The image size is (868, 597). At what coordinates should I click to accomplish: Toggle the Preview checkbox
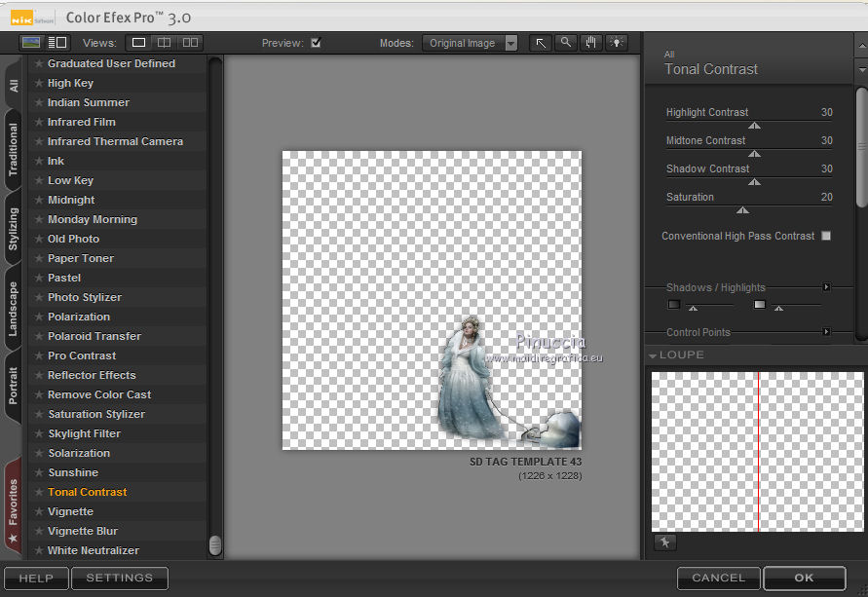click(x=316, y=43)
